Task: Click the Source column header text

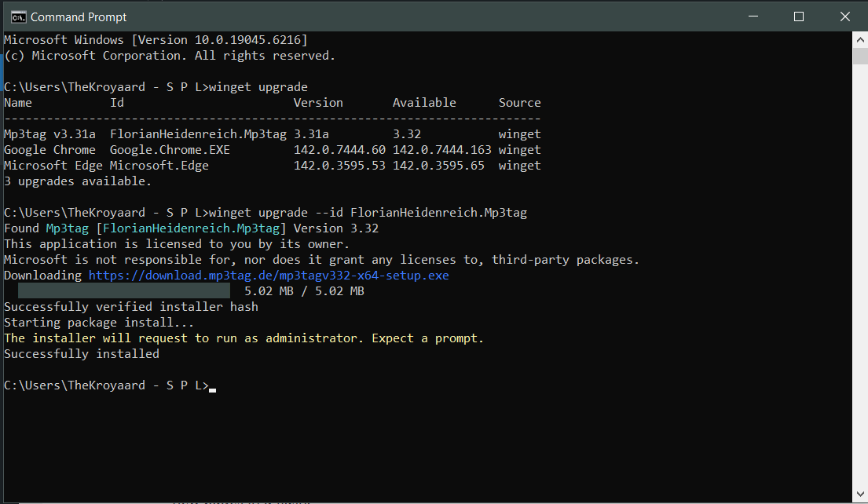Action: coord(520,102)
